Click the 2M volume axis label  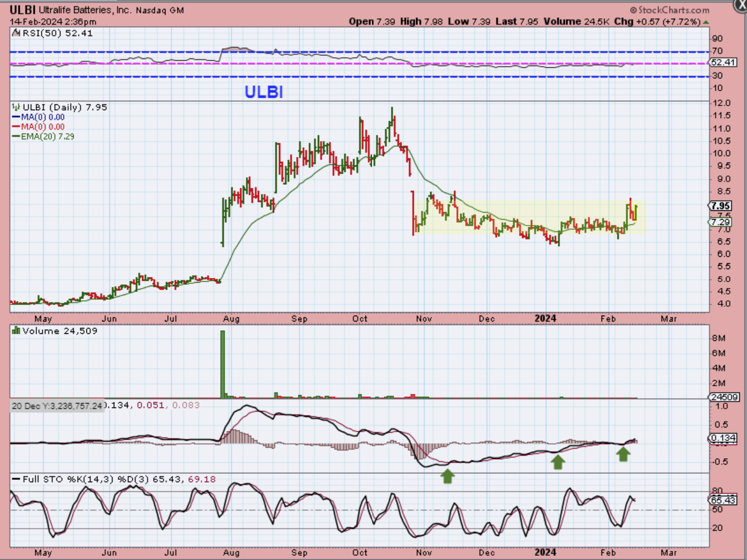click(x=718, y=383)
